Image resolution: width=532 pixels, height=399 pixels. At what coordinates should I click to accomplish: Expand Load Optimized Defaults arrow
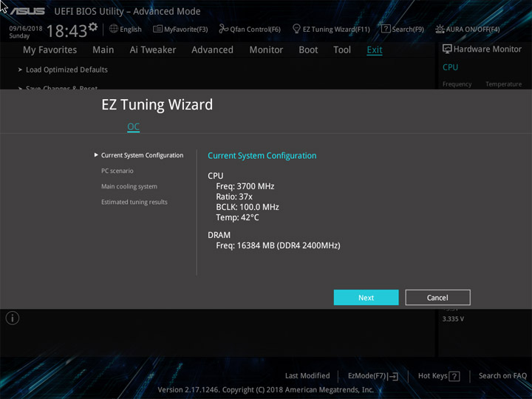(x=20, y=69)
